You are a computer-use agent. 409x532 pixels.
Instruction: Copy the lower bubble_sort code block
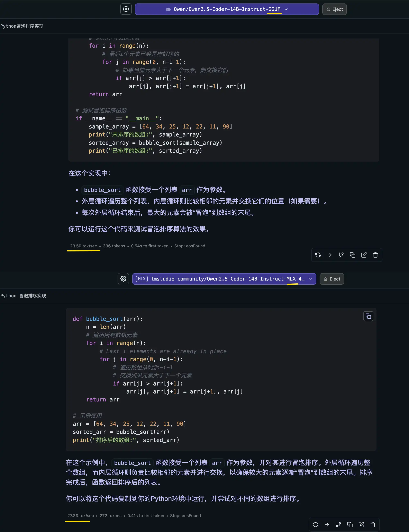click(368, 316)
